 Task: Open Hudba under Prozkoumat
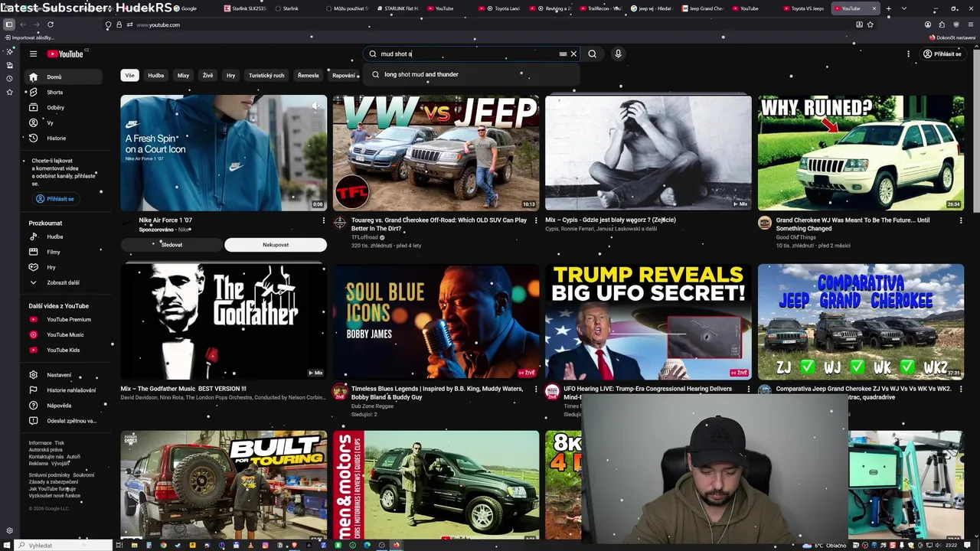(64, 236)
